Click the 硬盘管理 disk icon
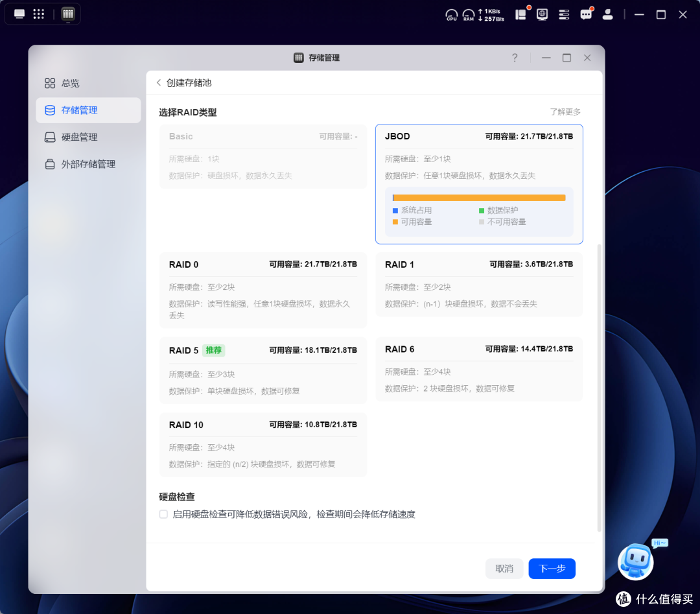 pos(50,137)
